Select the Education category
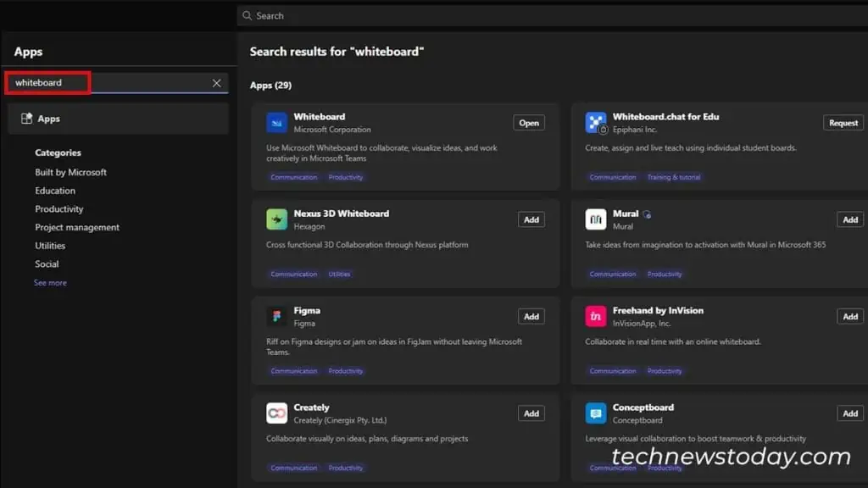Image resolution: width=868 pixels, height=488 pixels. coord(55,191)
